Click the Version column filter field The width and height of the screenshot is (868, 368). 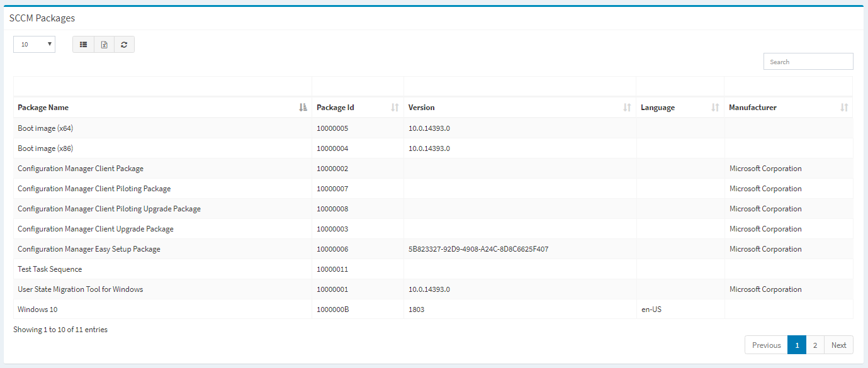[520, 86]
